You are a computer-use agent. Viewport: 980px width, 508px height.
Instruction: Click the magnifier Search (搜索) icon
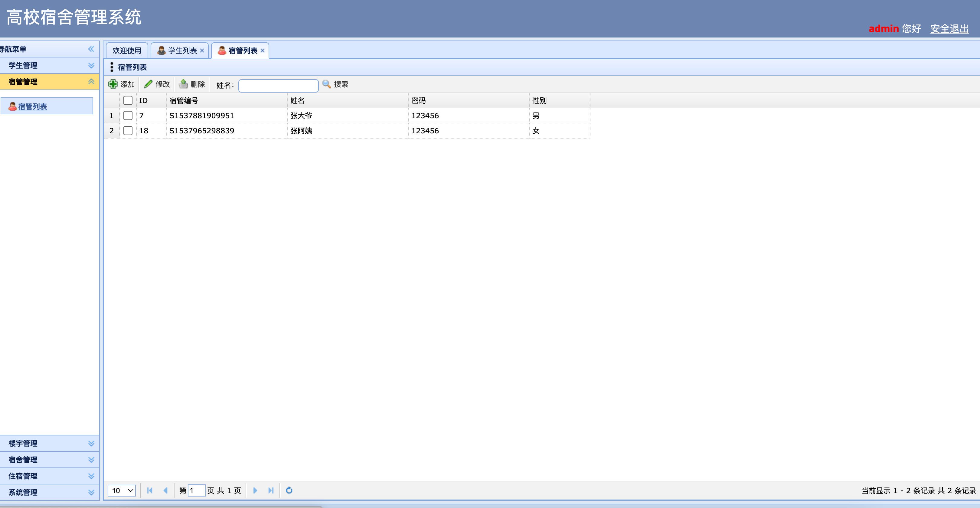tap(326, 84)
